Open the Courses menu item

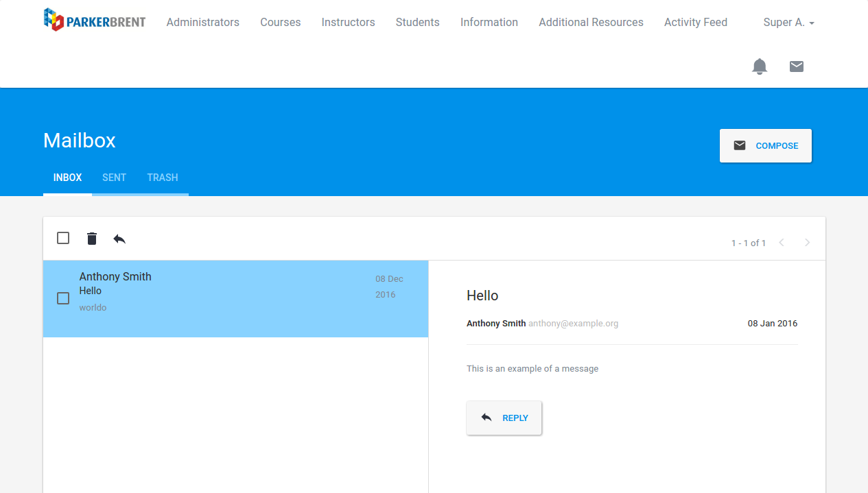click(280, 23)
